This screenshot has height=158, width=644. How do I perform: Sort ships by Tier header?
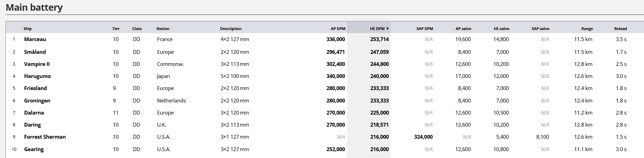point(116,29)
